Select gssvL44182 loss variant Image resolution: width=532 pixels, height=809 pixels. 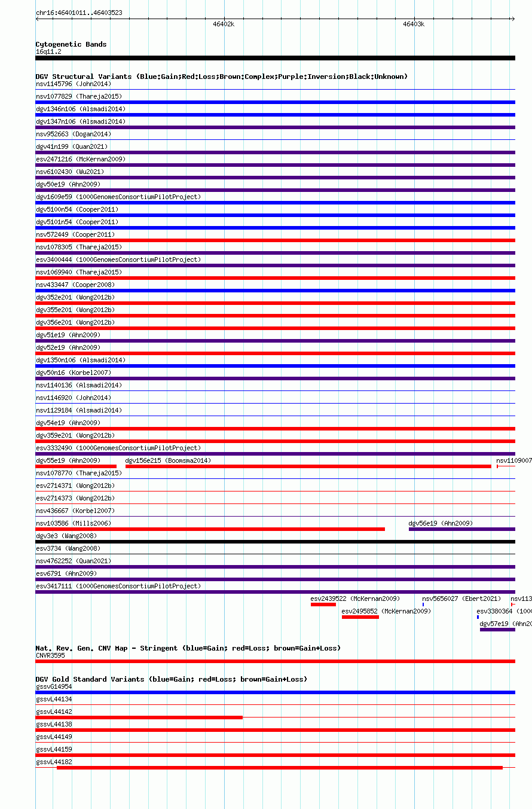pos(280,768)
